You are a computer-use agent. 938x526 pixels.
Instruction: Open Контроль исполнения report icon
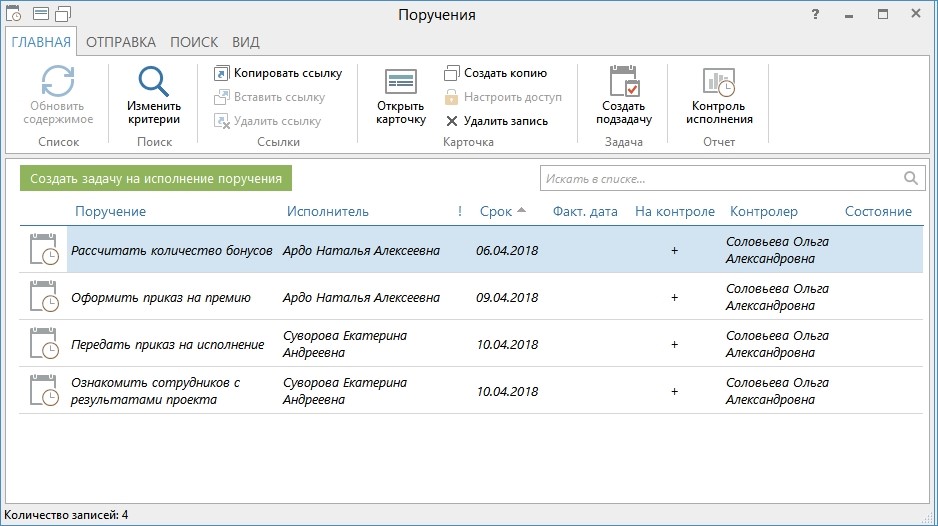(718, 81)
